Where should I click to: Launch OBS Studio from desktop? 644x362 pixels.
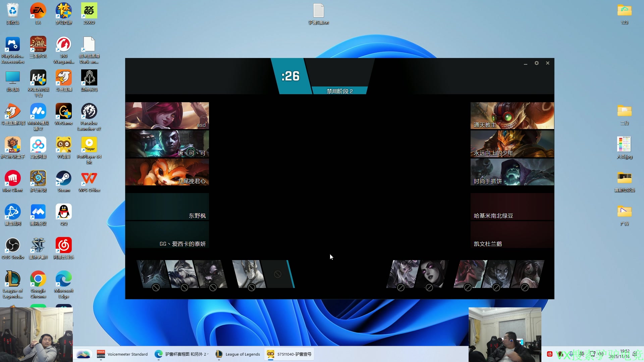click(x=13, y=245)
